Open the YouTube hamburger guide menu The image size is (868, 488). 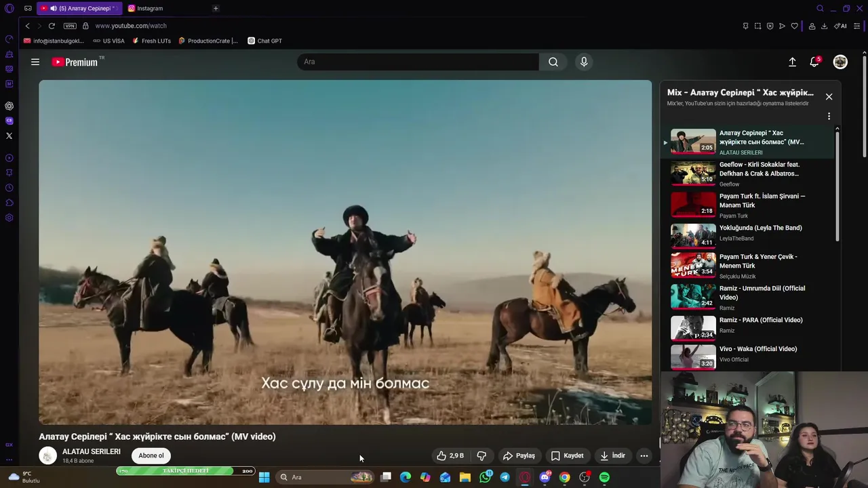click(35, 62)
